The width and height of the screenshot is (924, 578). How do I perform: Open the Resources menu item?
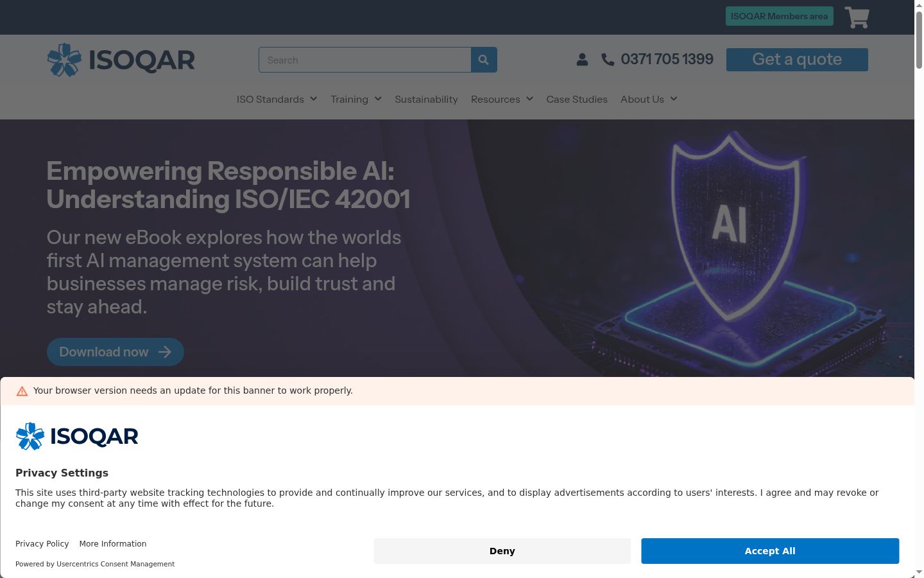point(495,100)
